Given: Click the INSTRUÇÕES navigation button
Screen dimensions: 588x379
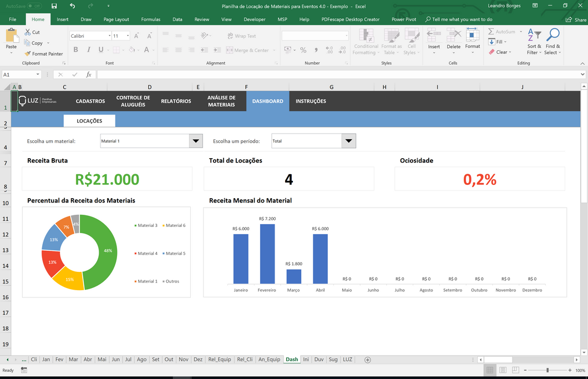Looking at the screenshot, I should pos(311,101).
